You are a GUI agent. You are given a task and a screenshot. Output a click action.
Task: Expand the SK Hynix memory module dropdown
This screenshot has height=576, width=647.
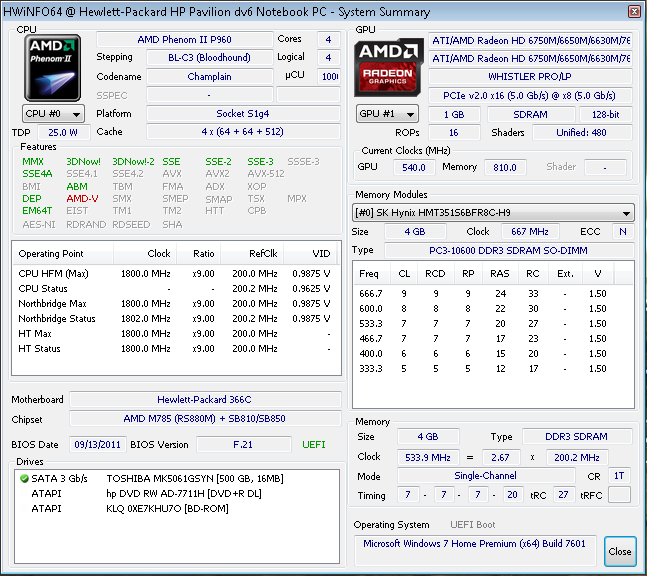click(x=493, y=213)
